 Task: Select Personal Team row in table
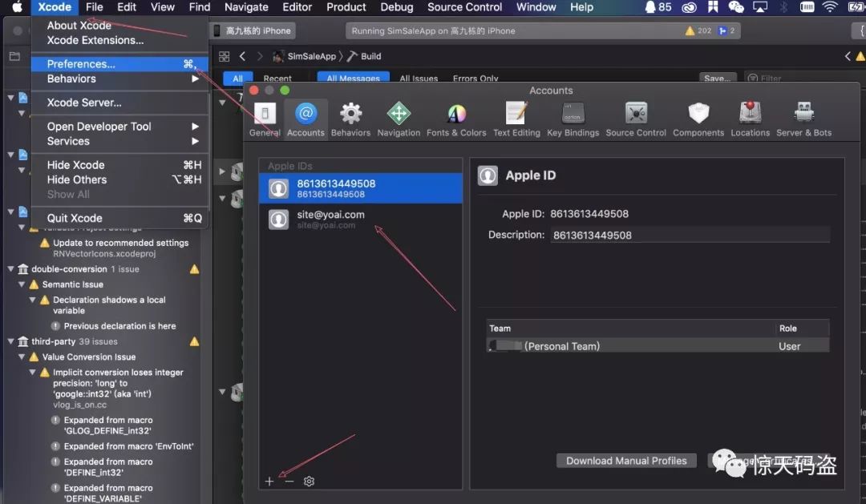click(658, 346)
